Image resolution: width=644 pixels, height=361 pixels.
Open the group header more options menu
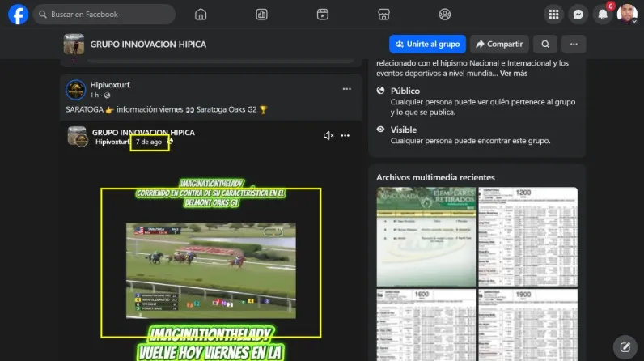pyautogui.click(x=574, y=44)
